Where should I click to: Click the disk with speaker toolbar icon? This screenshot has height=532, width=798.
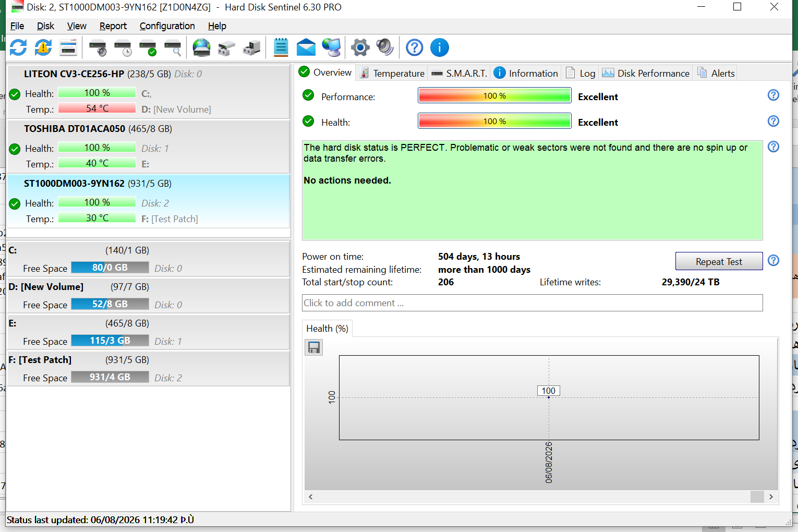[98, 47]
